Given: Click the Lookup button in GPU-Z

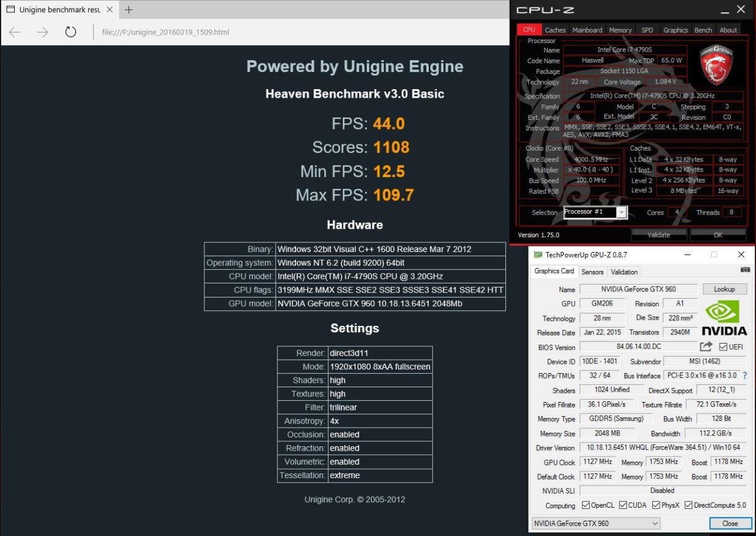Looking at the screenshot, I should tap(725, 289).
